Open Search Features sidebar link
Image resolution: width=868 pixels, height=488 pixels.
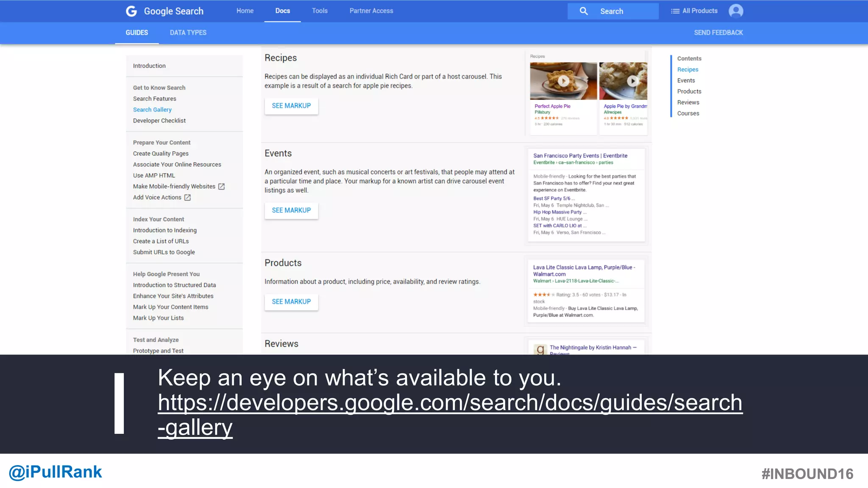154,99
